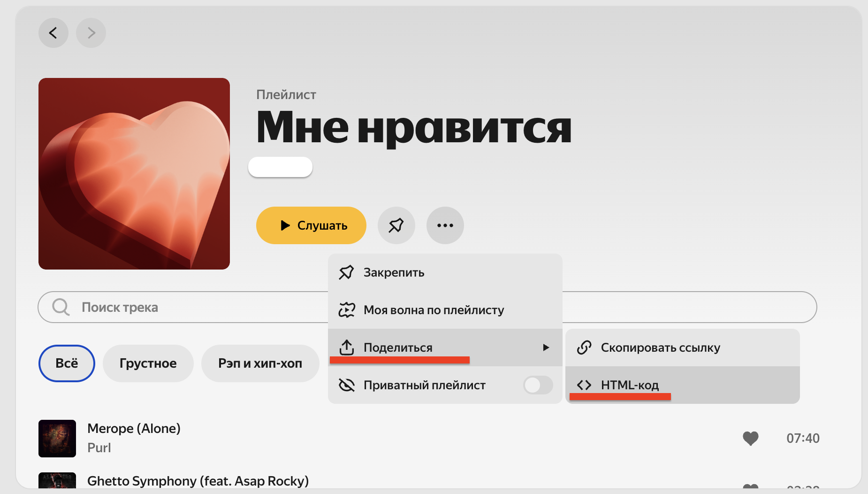Image resolution: width=868 pixels, height=494 pixels.
Task: Click the heart icon next to Merope (Alone)
Action: pyautogui.click(x=751, y=438)
